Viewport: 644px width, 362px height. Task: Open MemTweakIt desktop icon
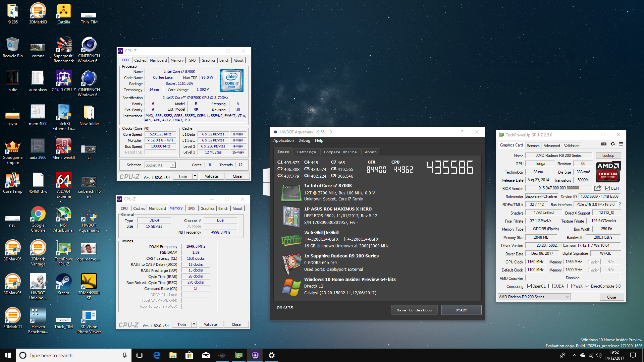pyautogui.click(x=63, y=149)
